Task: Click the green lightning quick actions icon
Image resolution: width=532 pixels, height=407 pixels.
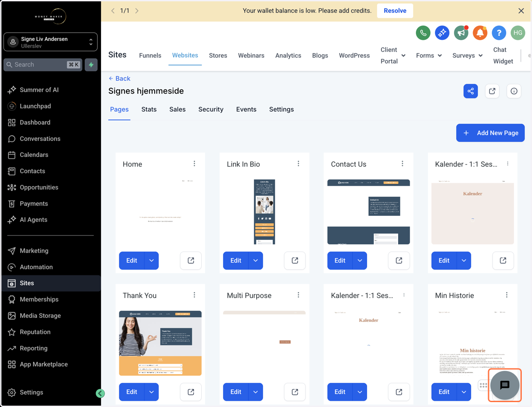Action: pos(91,65)
